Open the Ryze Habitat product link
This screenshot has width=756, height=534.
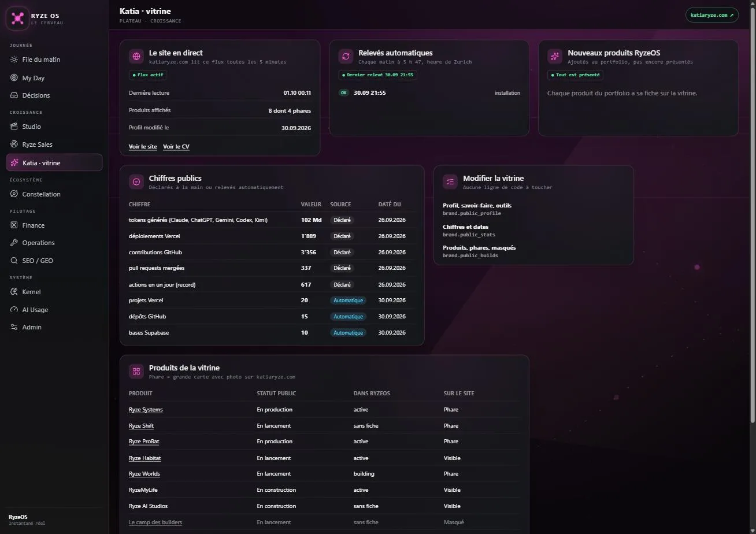click(144, 458)
